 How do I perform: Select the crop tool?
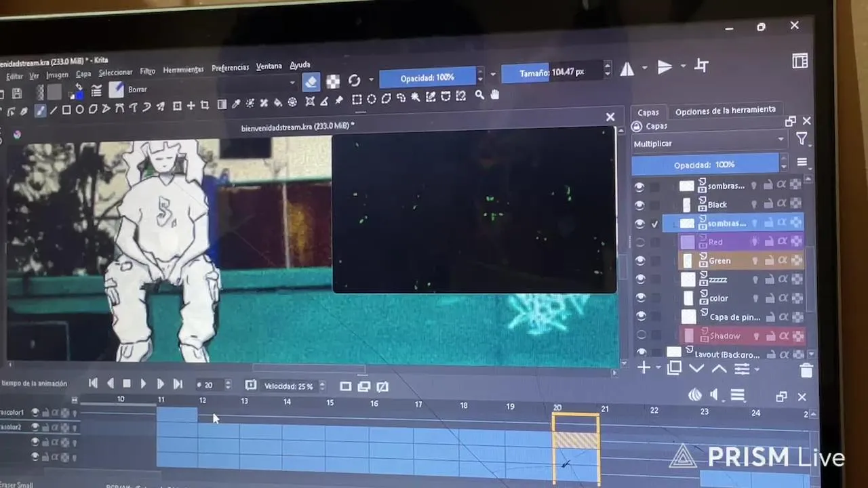tap(204, 105)
